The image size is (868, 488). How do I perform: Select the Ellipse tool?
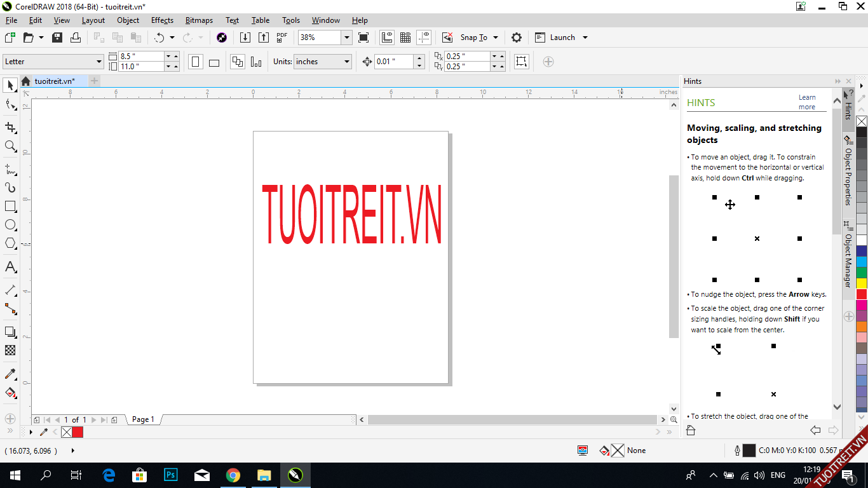11,225
